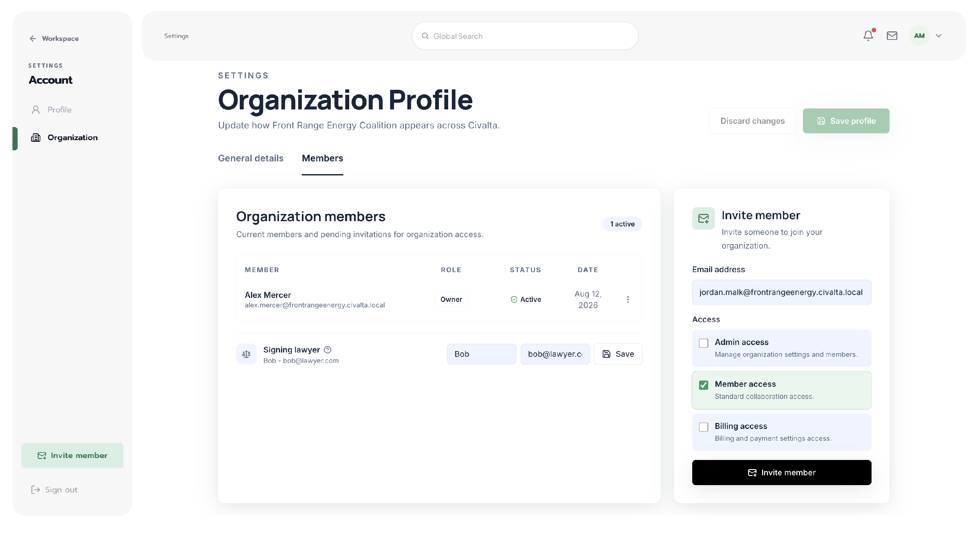Edit the invite Email address field
980x540 pixels.
pos(781,292)
